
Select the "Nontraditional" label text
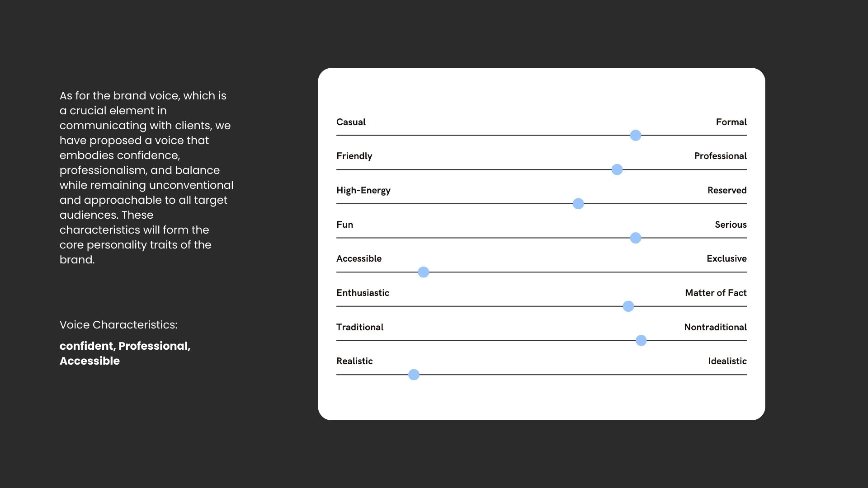point(715,327)
